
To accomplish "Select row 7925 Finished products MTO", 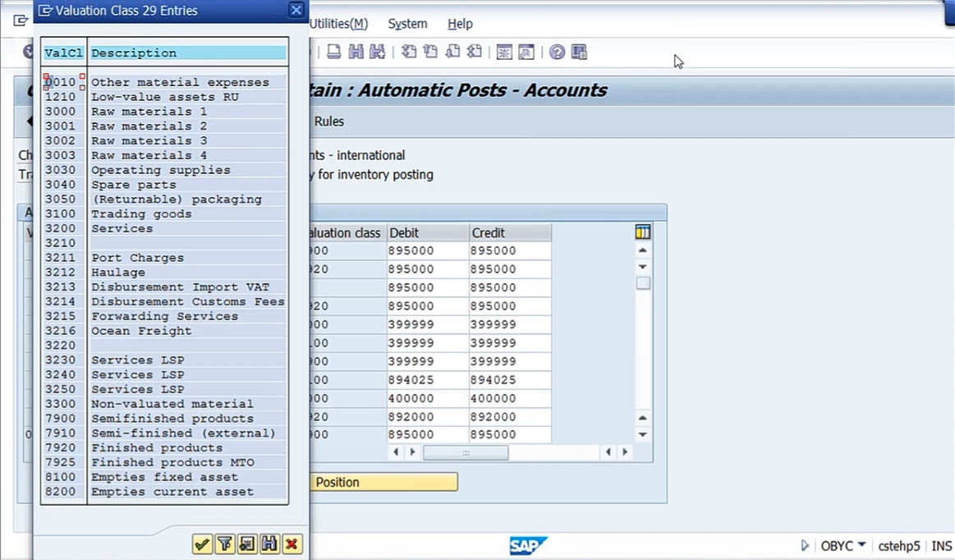I will (165, 462).
